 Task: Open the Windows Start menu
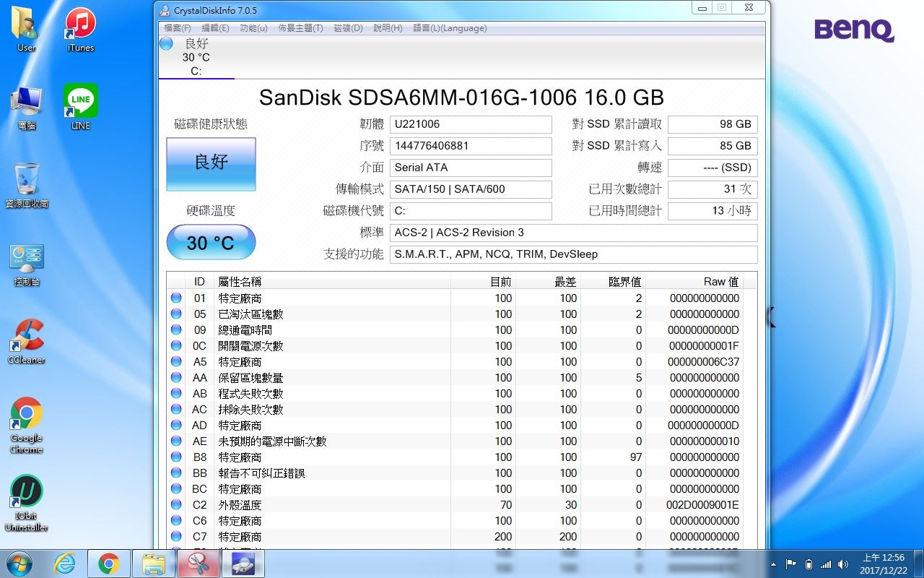tap(18, 564)
